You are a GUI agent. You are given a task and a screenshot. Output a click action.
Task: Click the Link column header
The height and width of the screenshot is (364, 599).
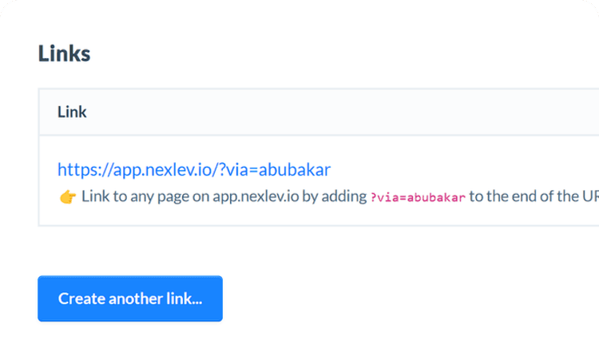pyautogui.click(x=72, y=112)
